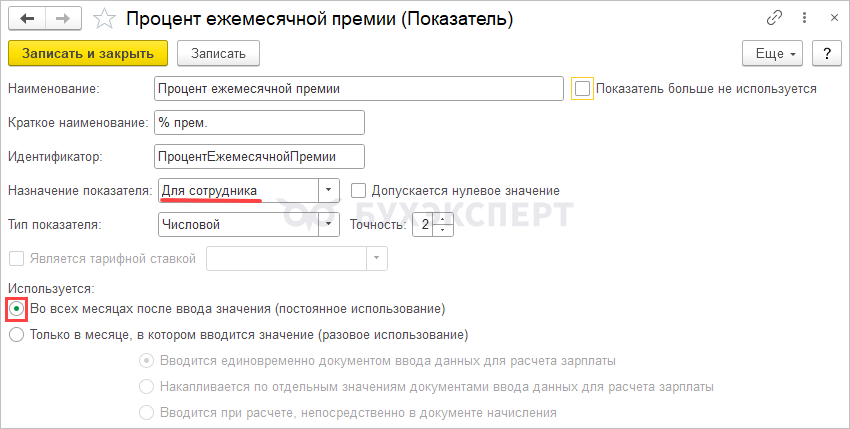Click the forward navigation arrow

point(62,18)
